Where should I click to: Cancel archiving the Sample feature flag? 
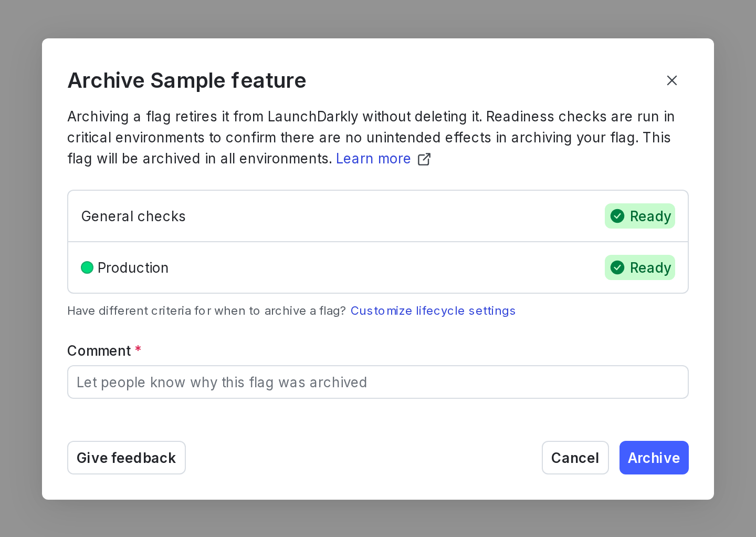(575, 458)
